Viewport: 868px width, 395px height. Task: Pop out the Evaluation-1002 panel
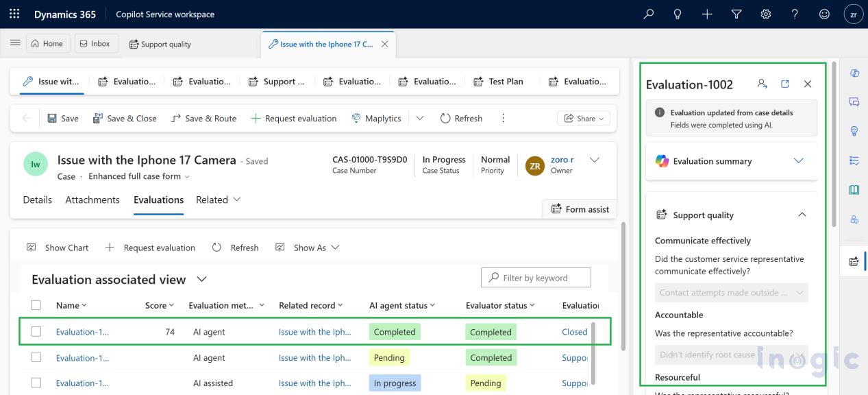785,84
